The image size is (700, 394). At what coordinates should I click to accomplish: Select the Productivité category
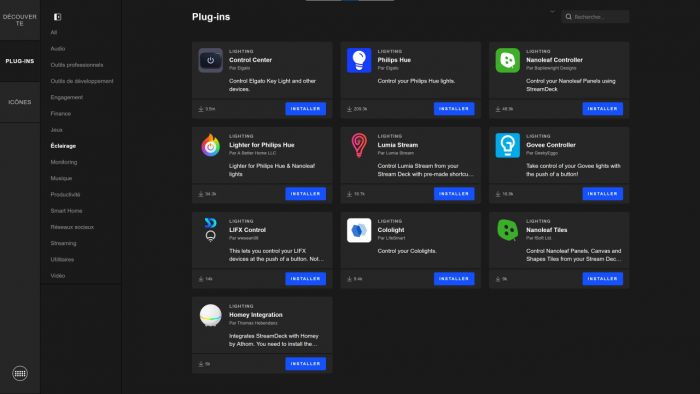tap(65, 195)
